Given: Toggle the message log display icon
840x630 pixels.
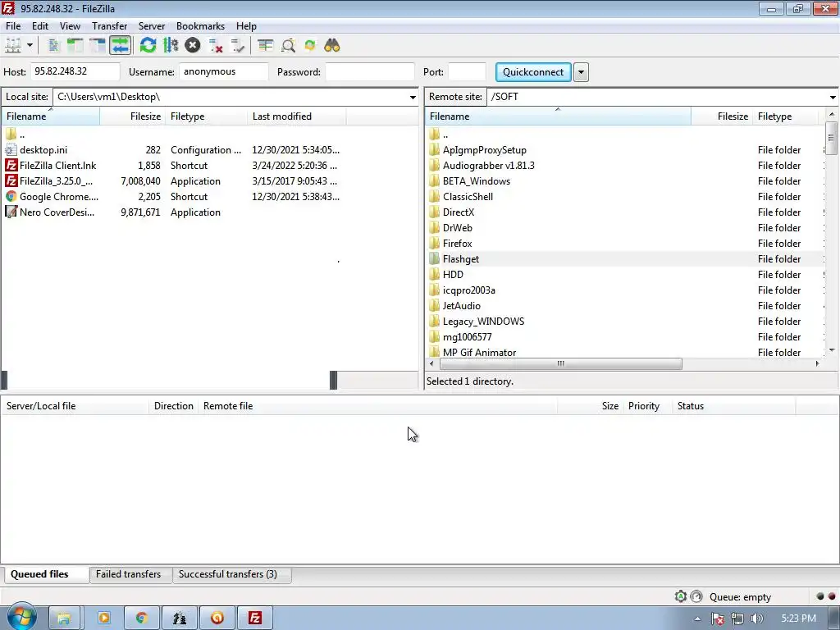Looking at the screenshot, I should (x=53, y=46).
